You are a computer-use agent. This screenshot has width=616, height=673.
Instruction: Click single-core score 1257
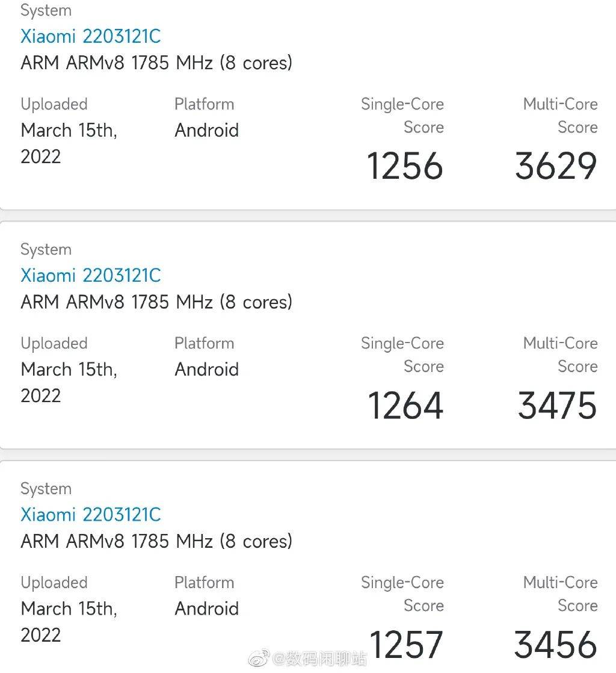tap(406, 644)
